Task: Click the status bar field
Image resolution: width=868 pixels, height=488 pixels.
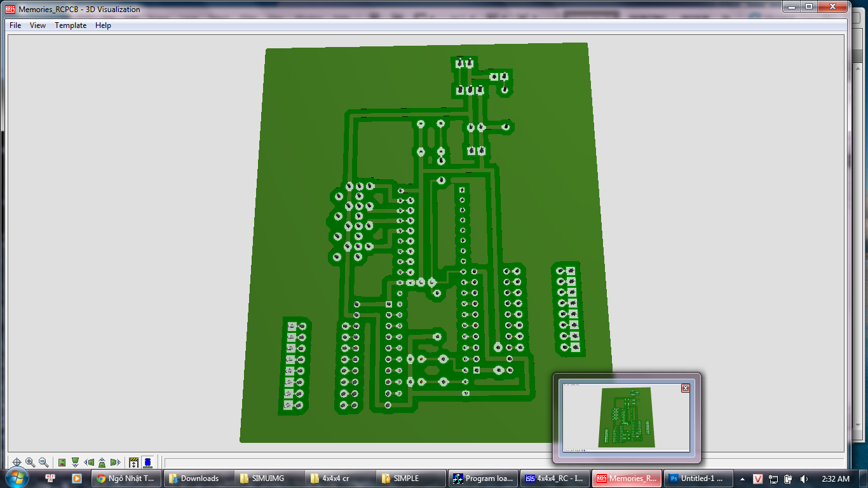Action: point(504,463)
